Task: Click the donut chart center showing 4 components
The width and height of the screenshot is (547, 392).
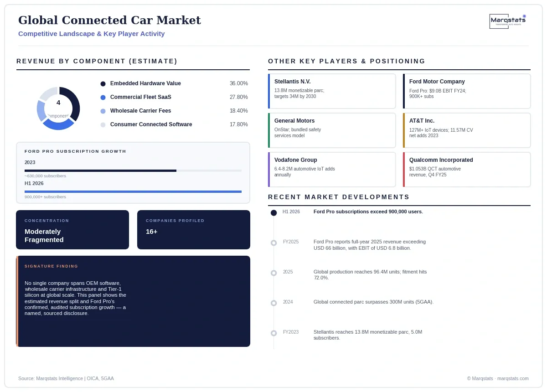Action: [58, 108]
